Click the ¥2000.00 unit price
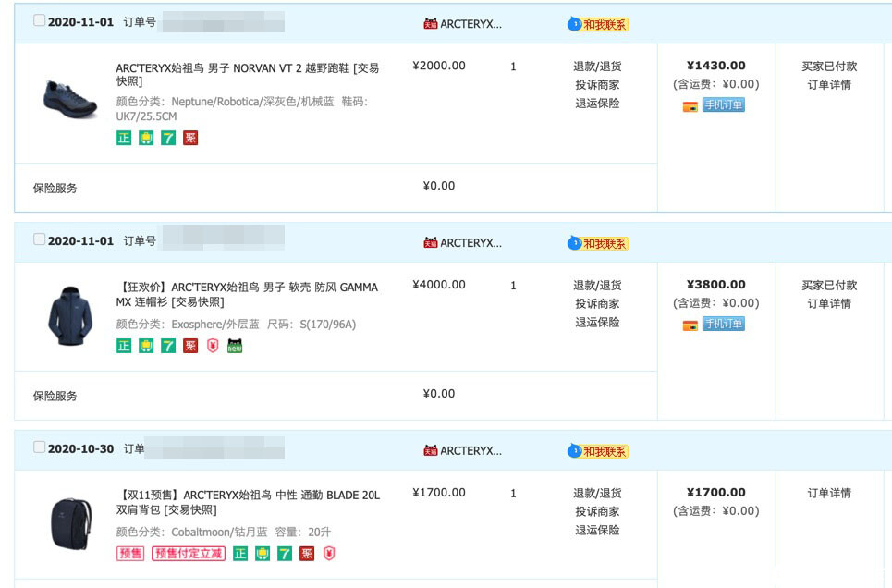 pyautogui.click(x=439, y=66)
